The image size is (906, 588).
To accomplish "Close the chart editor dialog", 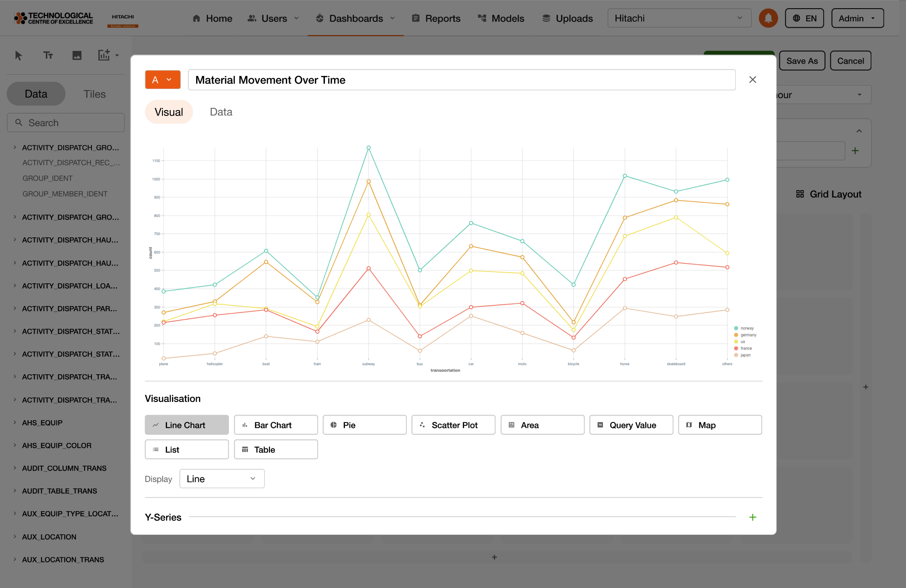I will [x=753, y=80].
